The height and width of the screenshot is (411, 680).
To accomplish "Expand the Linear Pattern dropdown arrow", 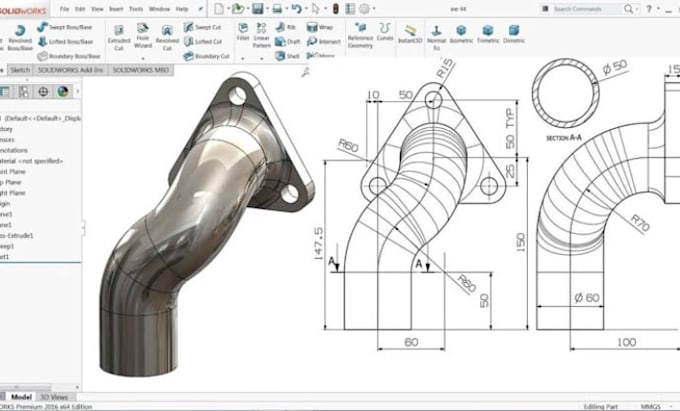I will (262, 58).
